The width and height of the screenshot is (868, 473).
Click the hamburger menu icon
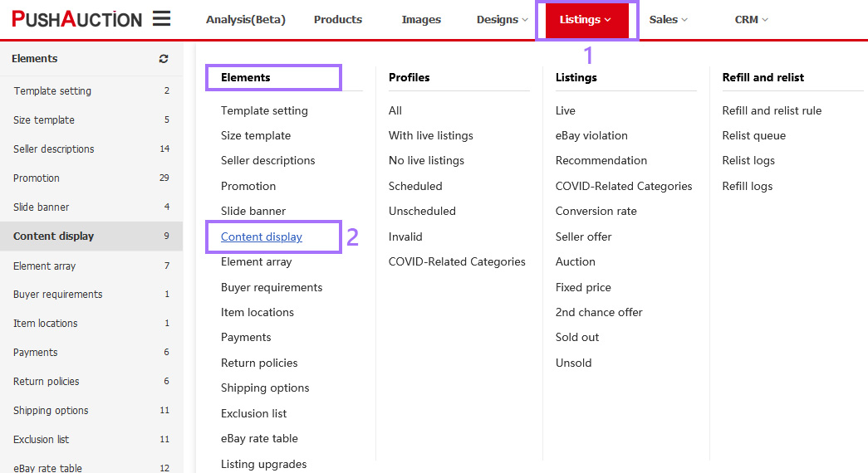pos(161,19)
